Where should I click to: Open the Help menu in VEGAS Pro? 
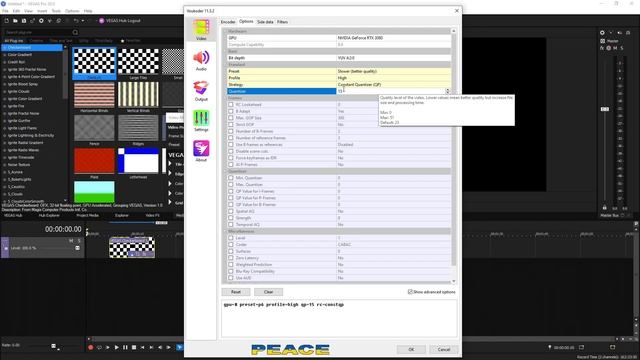pyautogui.click(x=88, y=11)
